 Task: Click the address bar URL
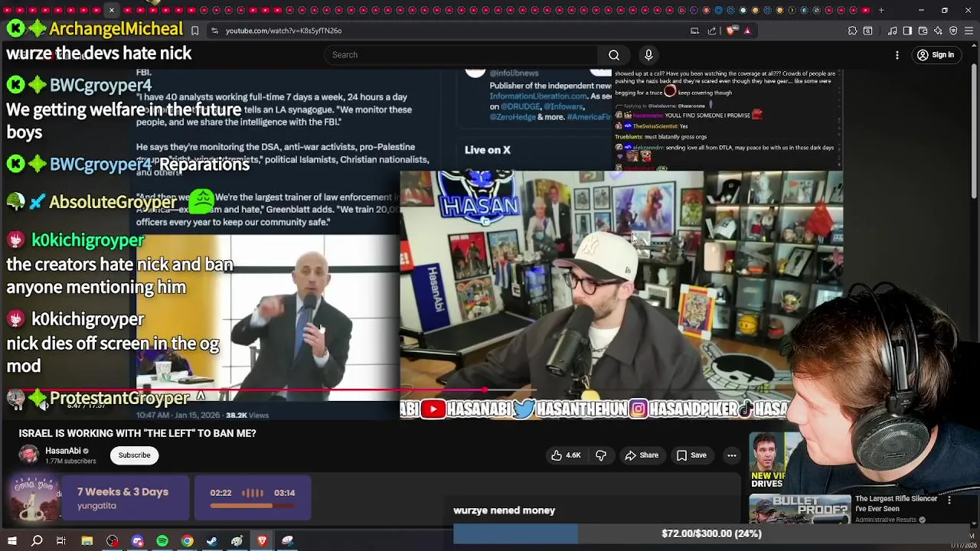[283, 31]
